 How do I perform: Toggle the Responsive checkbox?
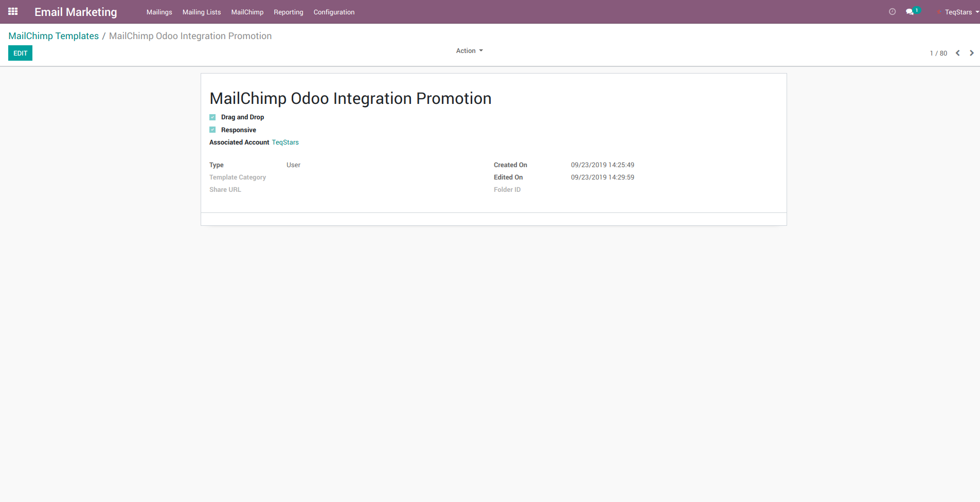[x=212, y=130]
